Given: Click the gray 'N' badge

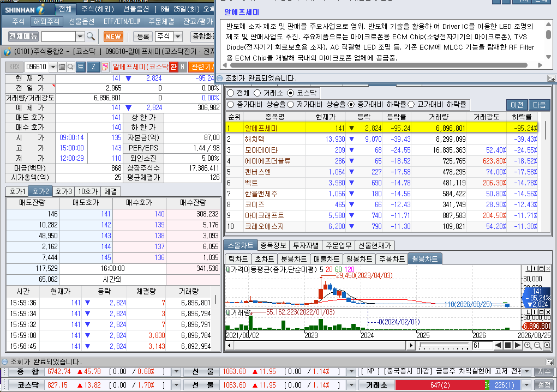Looking at the screenshot, I should (x=182, y=67).
